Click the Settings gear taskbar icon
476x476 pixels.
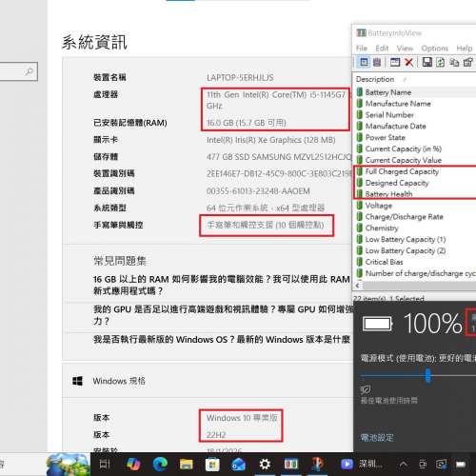click(265, 465)
